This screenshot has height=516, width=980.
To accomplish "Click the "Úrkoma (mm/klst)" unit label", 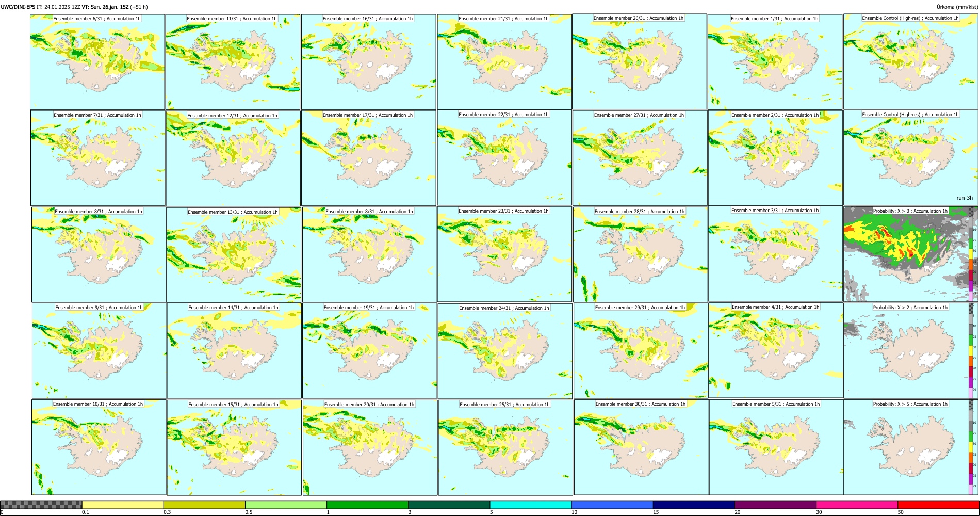I will (957, 7).
